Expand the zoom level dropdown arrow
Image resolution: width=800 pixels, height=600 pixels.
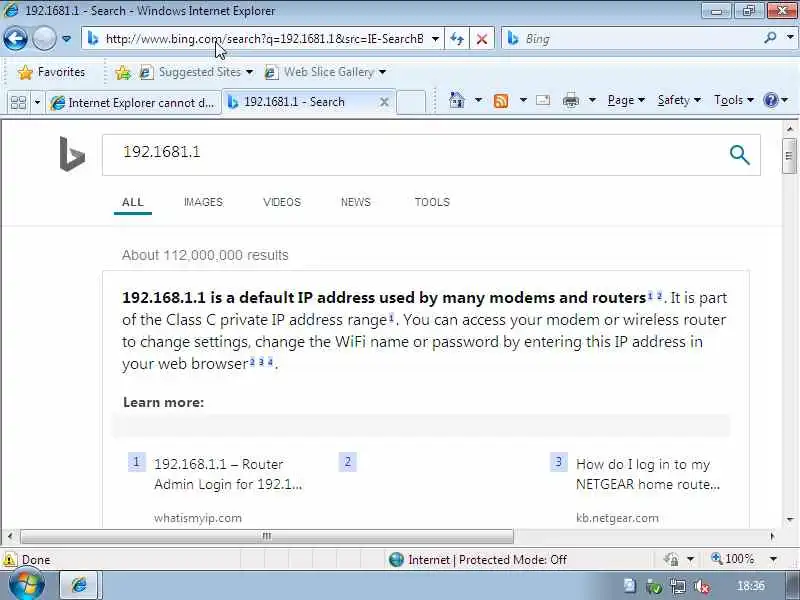pyautogui.click(x=773, y=560)
